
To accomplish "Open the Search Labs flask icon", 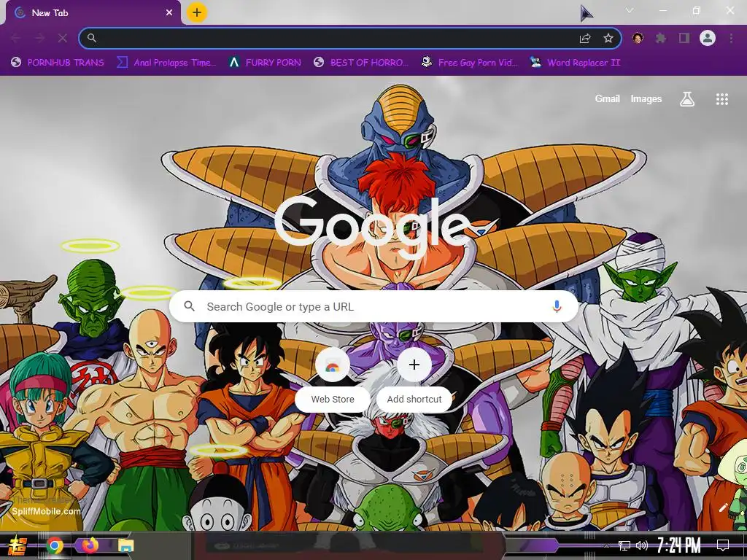I will (x=687, y=99).
